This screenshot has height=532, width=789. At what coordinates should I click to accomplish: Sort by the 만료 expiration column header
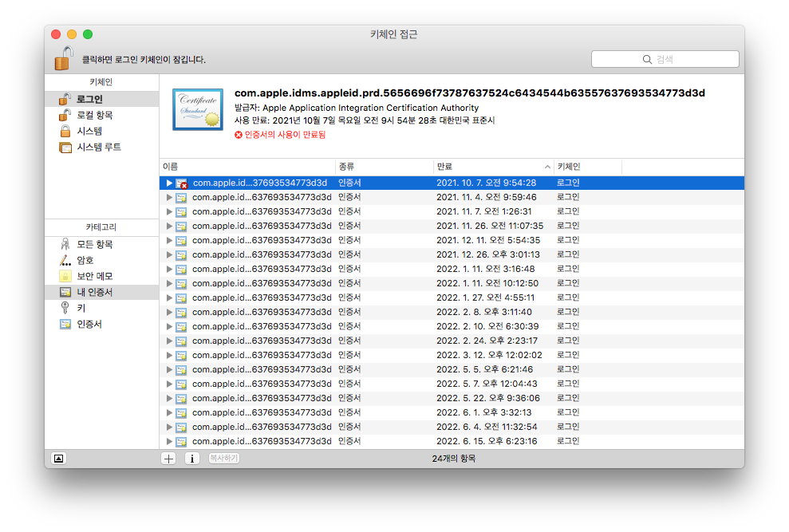tap(493, 167)
